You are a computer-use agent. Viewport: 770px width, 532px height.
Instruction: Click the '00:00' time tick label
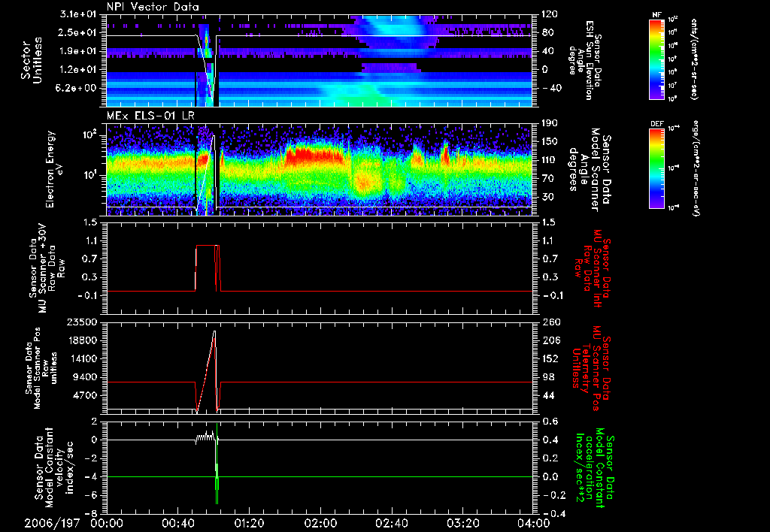tap(107, 524)
